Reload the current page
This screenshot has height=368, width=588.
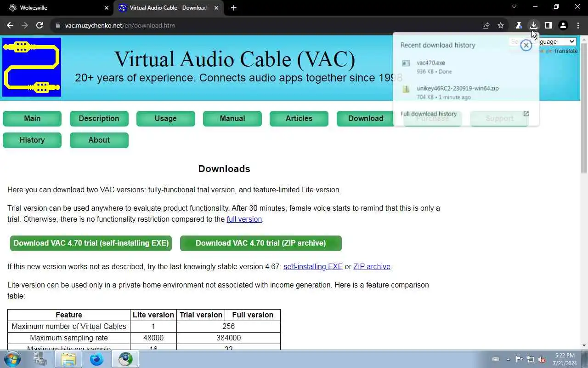click(40, 25)
